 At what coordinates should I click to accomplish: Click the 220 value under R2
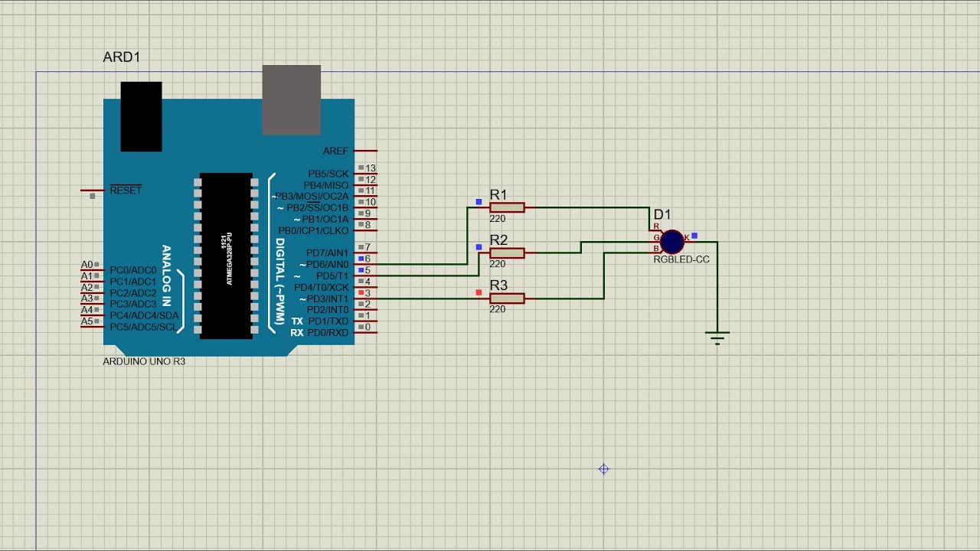(498, 264)
